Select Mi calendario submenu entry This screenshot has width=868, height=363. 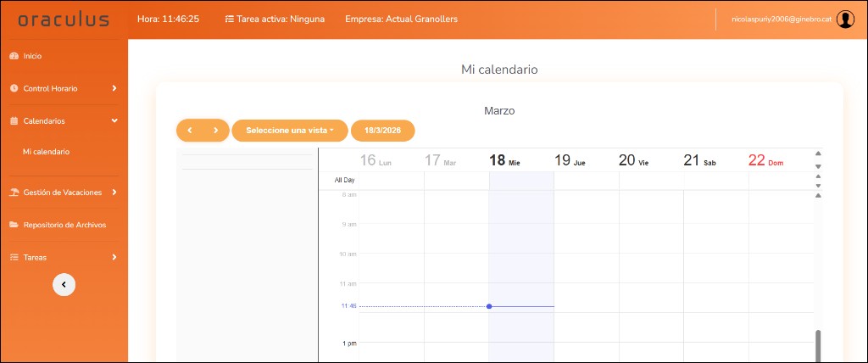[46, 151]
